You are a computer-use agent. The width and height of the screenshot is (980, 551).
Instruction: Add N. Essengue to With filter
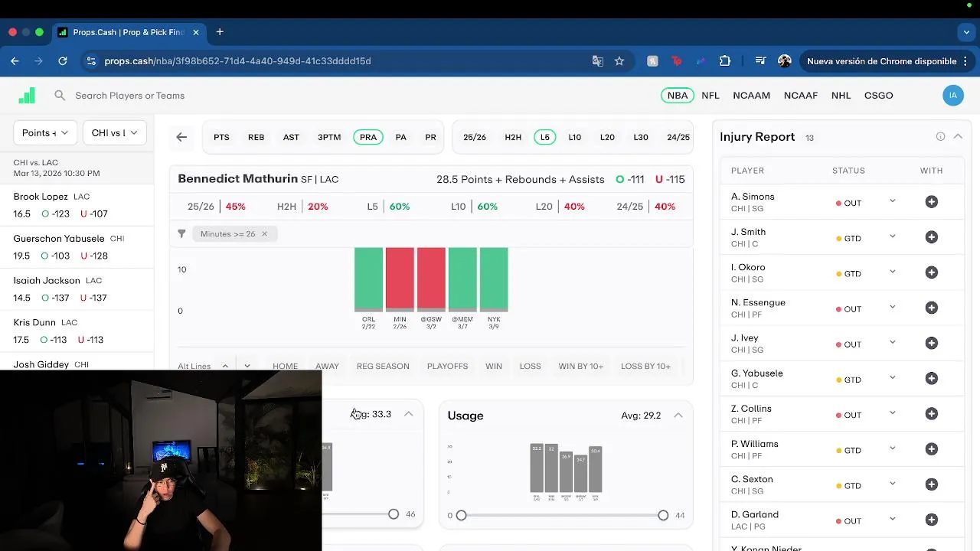[932, 308]
